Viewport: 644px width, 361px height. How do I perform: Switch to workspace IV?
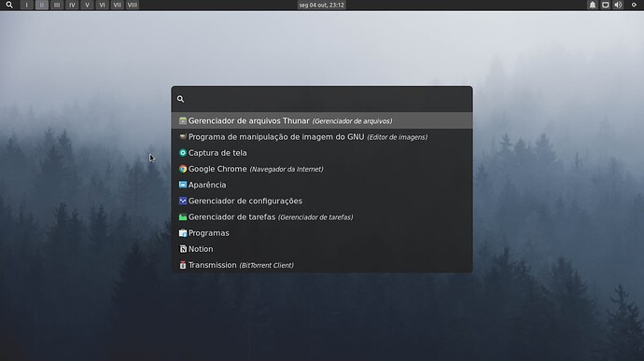[72, 5]
